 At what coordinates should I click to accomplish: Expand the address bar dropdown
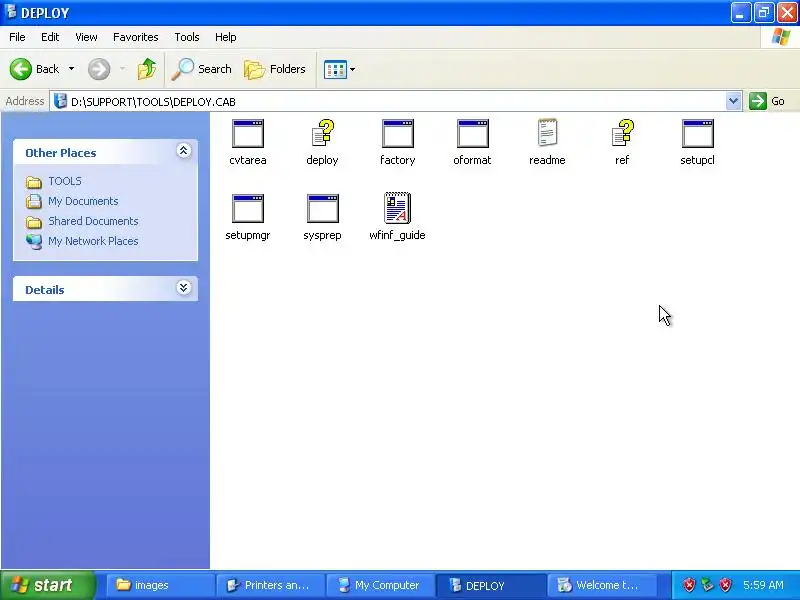tap(733, 101)
